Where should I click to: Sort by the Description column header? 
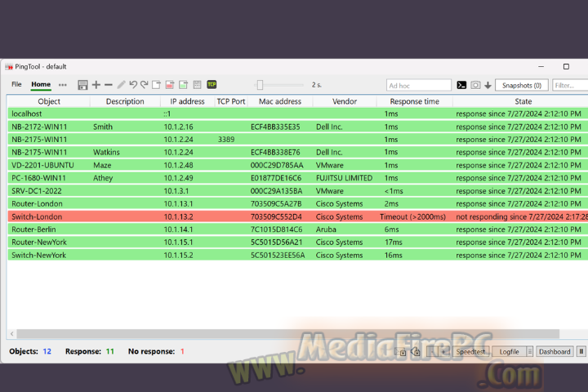[x=125, y=101]
